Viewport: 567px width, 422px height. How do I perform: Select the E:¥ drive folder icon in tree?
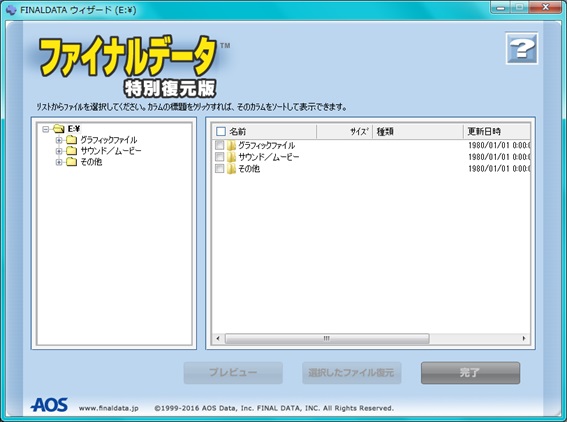pos(58,129)
